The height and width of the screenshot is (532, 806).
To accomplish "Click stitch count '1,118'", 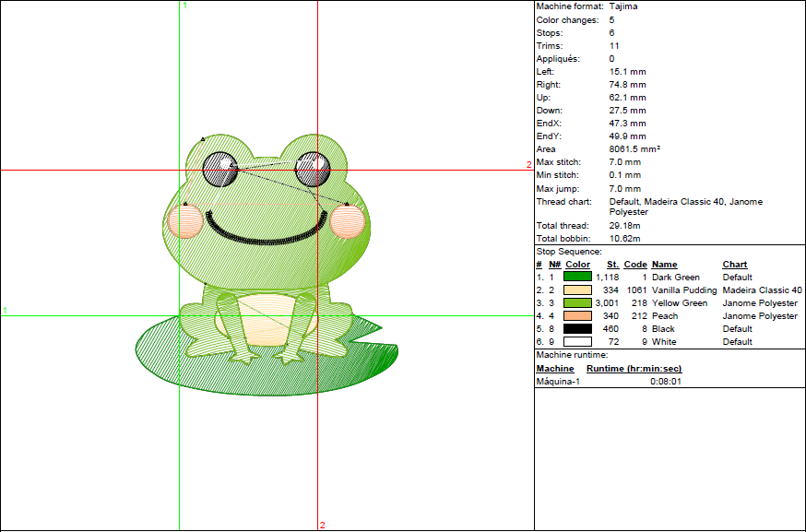I will pos(608,277).
